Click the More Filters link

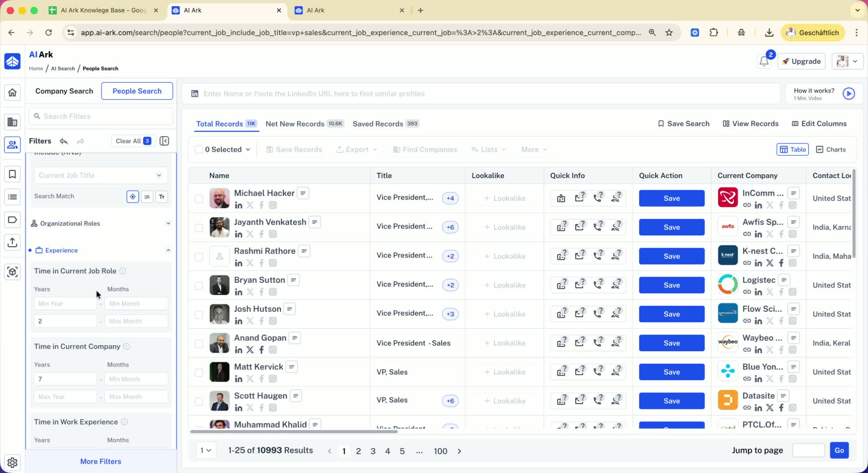(101, 461)
